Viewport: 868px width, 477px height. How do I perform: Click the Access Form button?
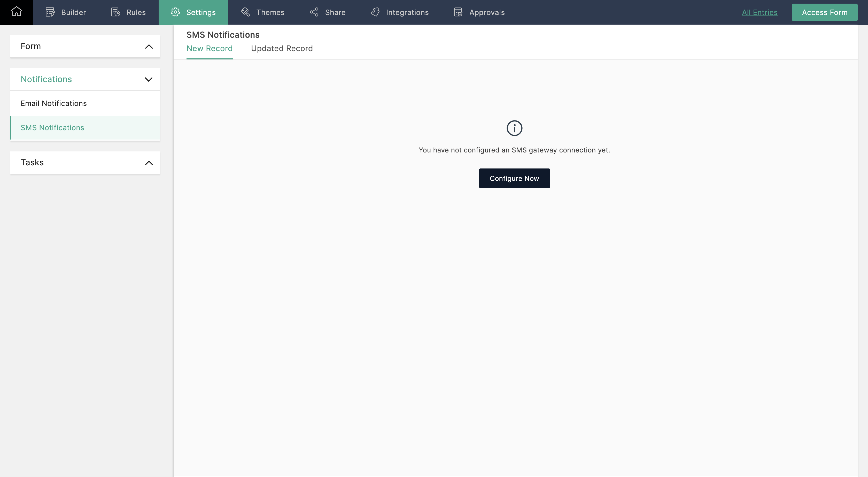pyautogui.click(x=825, y=12)
